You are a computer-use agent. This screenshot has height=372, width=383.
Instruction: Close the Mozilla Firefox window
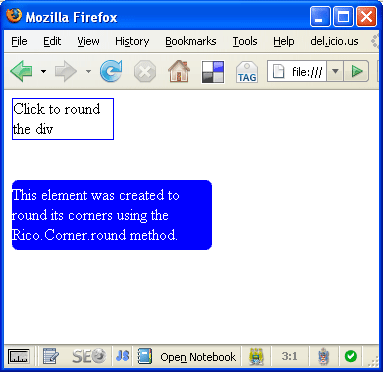pyautogui.click(x=367, y=17)
